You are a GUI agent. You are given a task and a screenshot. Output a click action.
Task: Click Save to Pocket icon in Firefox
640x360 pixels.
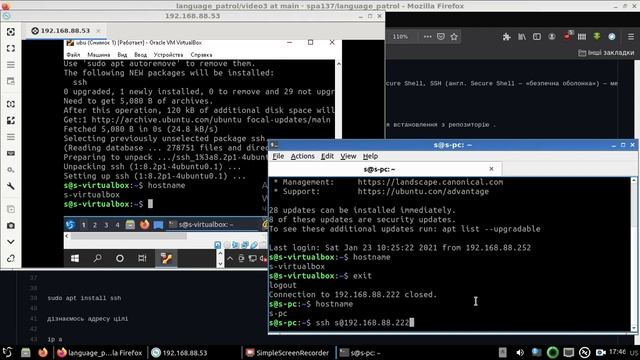441,37
